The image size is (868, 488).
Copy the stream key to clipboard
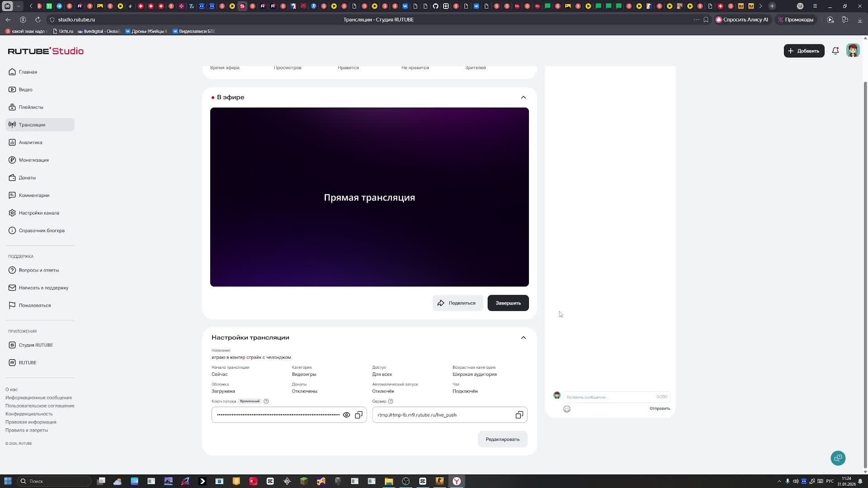tap(359, 415)
